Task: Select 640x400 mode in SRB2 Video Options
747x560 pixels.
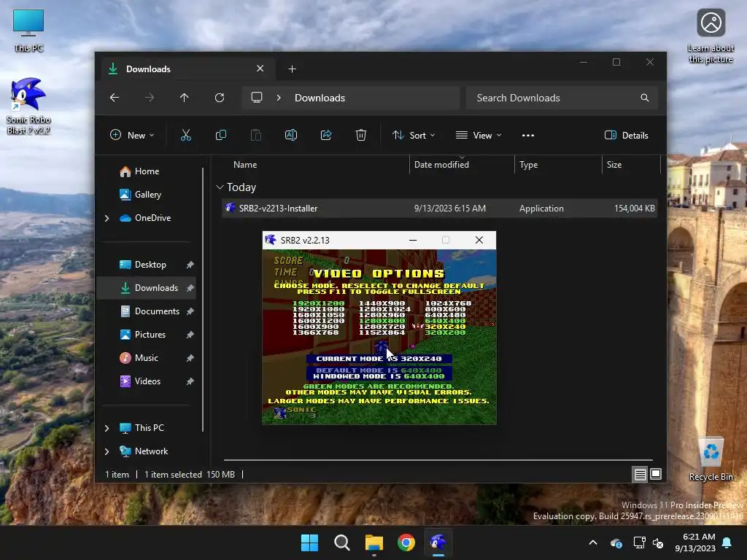Action: [x=445, y=321]
